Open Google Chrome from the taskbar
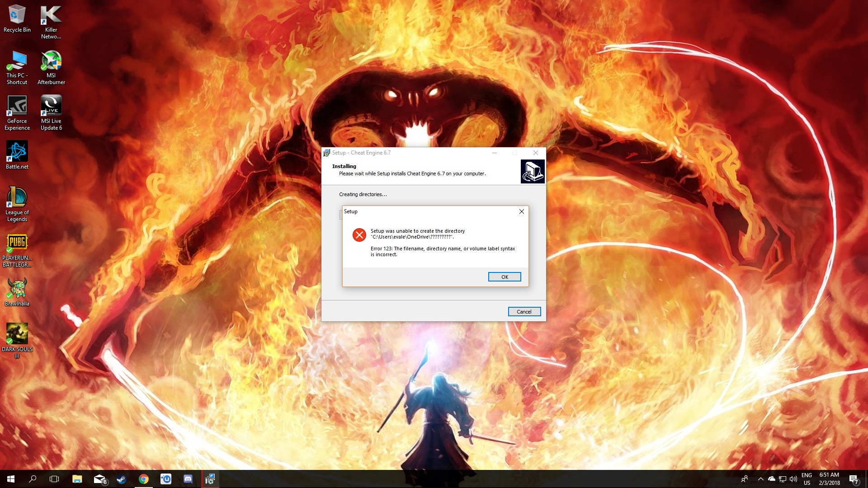This screenshot has height=488, width=868. [144, 479]
